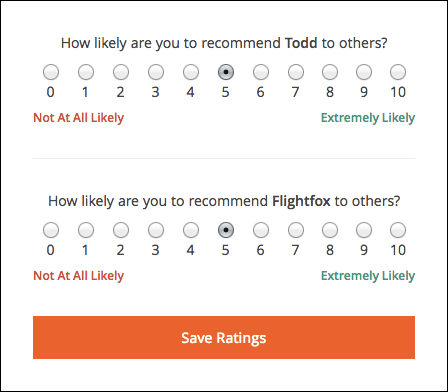Select rating 6 for Flightfox
This screenshot has width=448, height=392.
click(261, 230)
